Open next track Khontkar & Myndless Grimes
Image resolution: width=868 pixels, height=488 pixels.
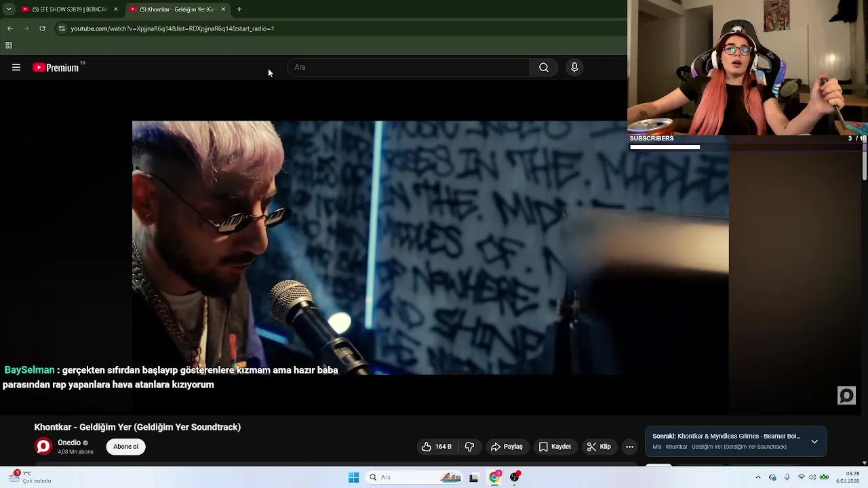[x=726, y=436]
